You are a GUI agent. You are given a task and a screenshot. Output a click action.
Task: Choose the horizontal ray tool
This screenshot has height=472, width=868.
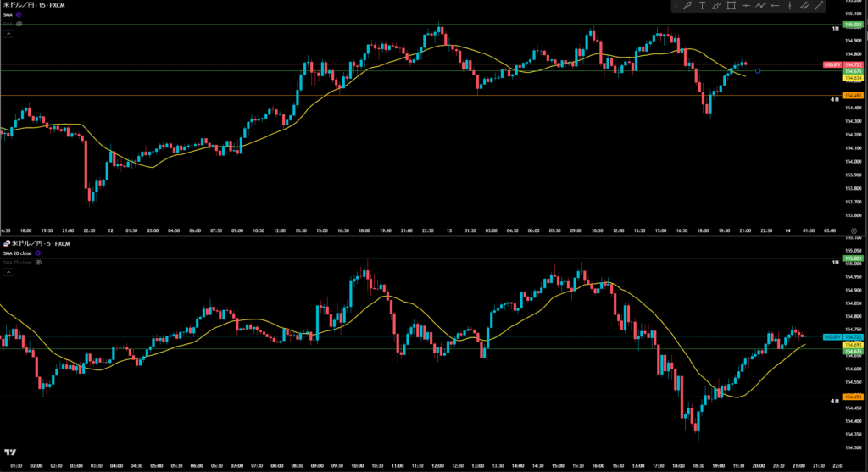pos(774,6)
